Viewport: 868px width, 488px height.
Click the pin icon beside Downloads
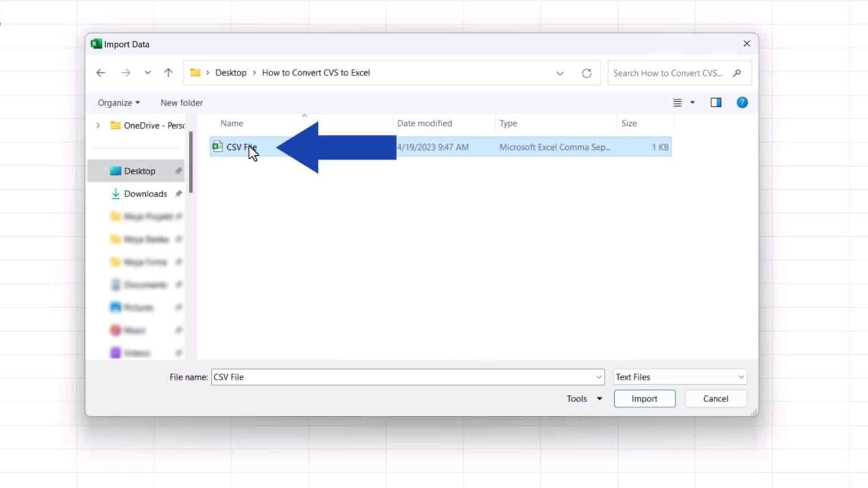coord(178,194)
